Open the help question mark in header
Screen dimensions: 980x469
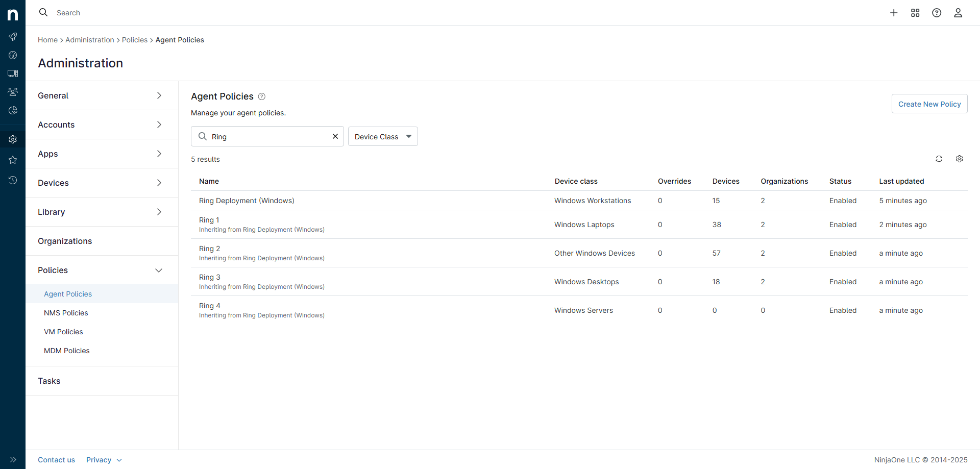(x=937, y=13)
